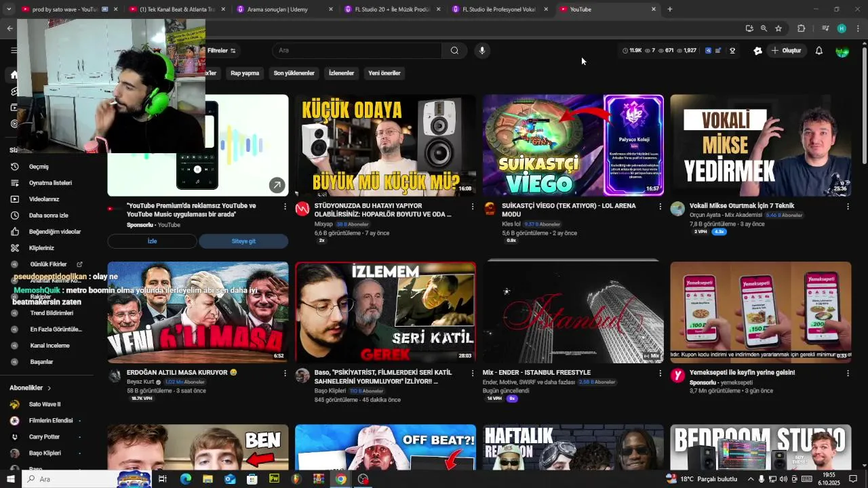Open Microsoft Edge from the taskbar
868x488 pixels.
185,479
